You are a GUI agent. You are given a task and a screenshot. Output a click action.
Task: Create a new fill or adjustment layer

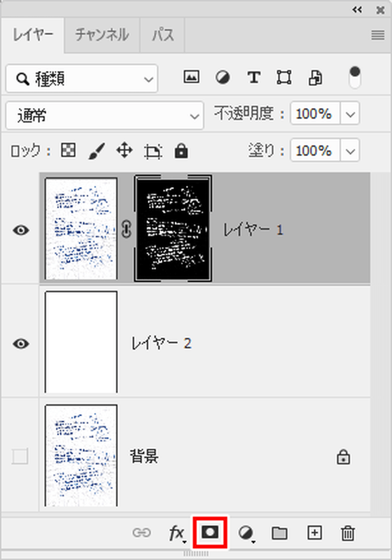pos(247,533)
